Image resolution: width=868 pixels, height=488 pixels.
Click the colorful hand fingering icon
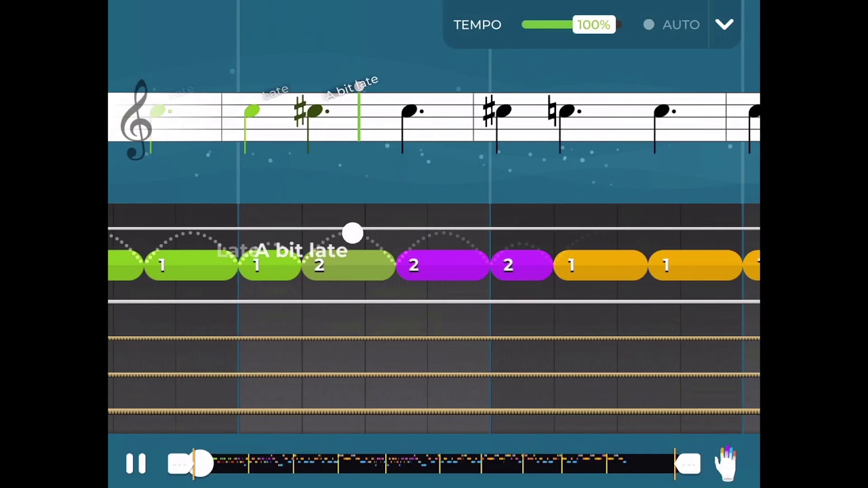click(x=726, y=464)
